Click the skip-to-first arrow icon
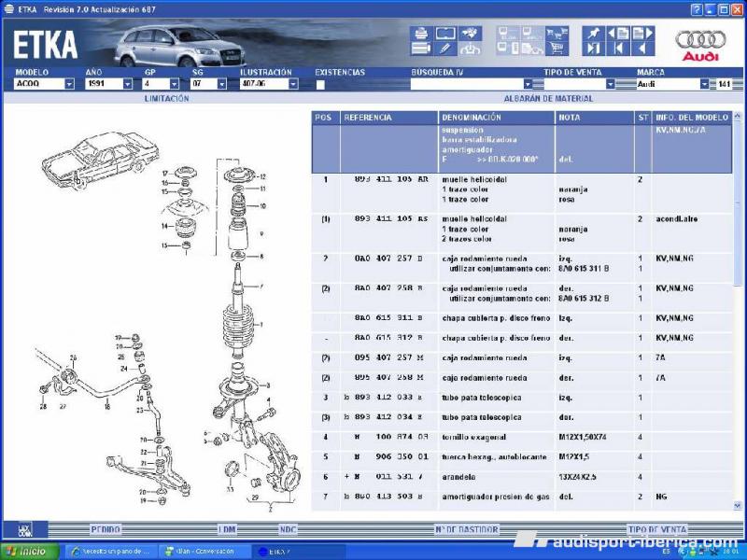 (618, 49)
